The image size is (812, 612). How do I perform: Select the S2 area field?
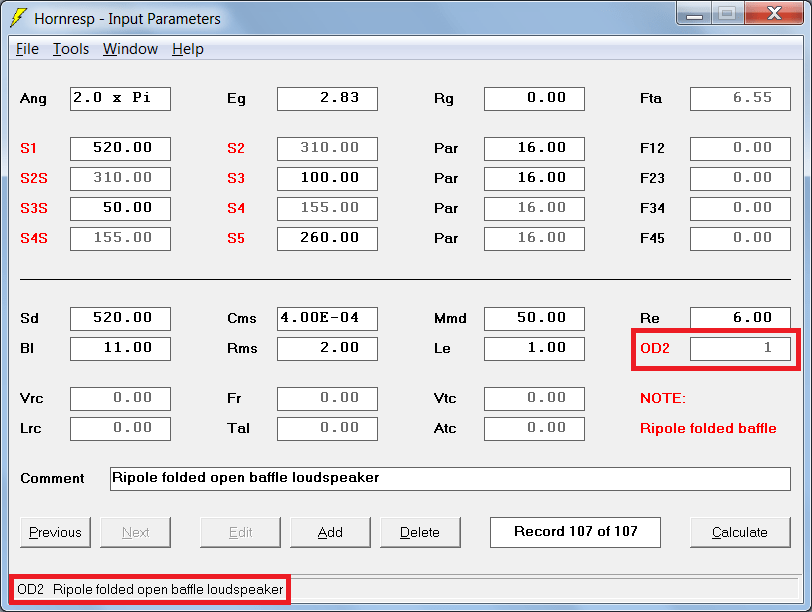click(327, 149)
